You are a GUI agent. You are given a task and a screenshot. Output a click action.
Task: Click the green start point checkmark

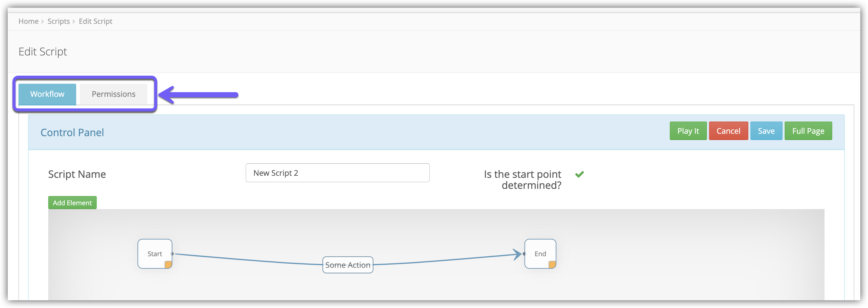(579, 175)
